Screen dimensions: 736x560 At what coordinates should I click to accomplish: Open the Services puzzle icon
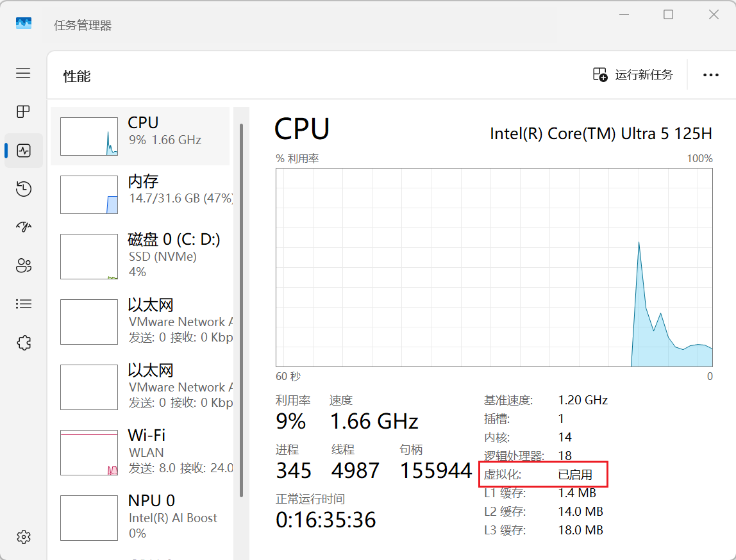pos(23,343)
